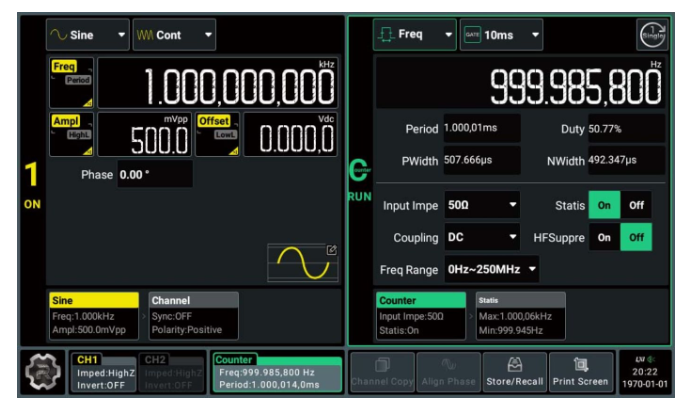Open the Cont mode dropdown

click(174, 35)
